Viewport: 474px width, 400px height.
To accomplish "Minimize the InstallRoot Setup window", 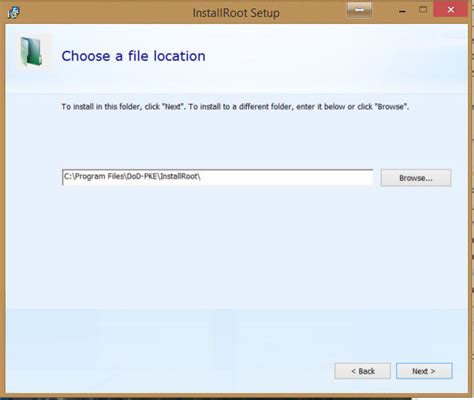I will (x=403, y=12).
